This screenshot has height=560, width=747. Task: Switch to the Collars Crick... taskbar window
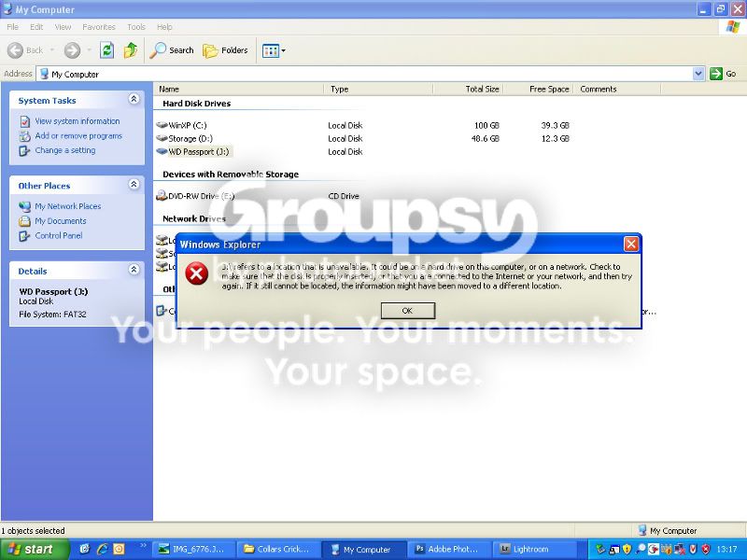click(x=278, y=549)
